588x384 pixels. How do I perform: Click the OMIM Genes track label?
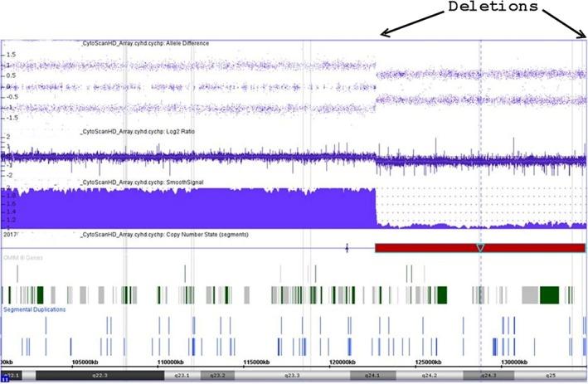(x=23, y=258)
